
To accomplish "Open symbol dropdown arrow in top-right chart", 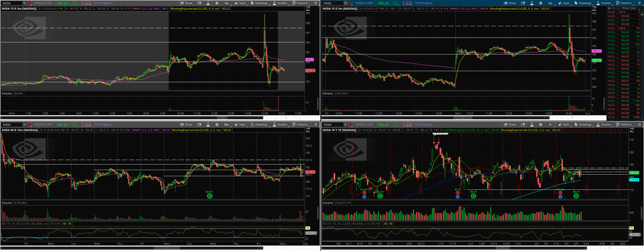I will tap(345, 3).
